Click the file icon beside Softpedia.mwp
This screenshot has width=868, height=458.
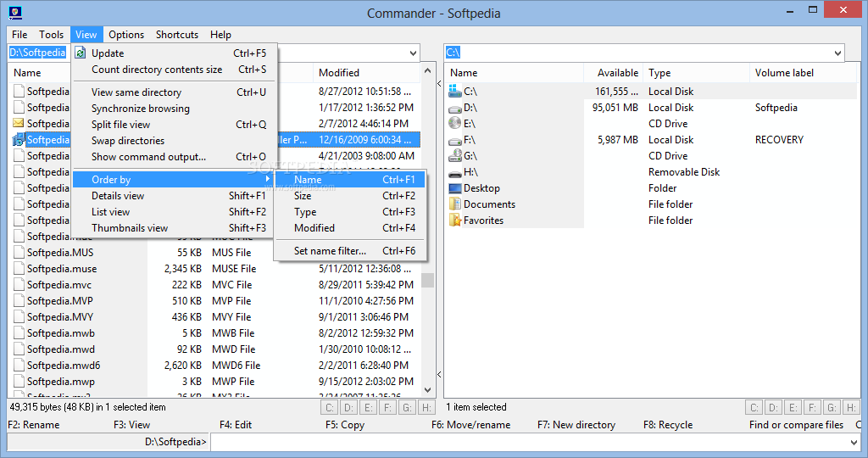point(19,382)
